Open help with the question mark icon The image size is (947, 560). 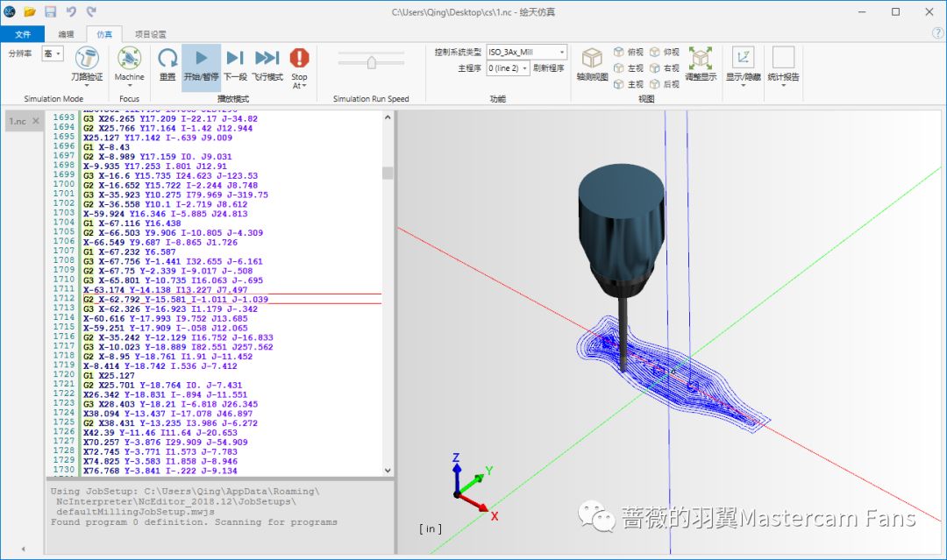(x=938, y=34)
